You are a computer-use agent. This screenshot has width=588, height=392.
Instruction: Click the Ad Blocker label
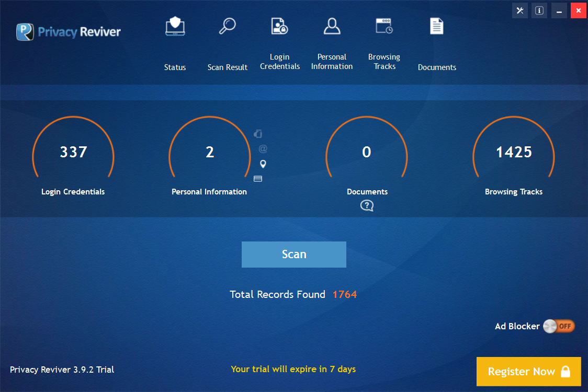tap(517, 326)
